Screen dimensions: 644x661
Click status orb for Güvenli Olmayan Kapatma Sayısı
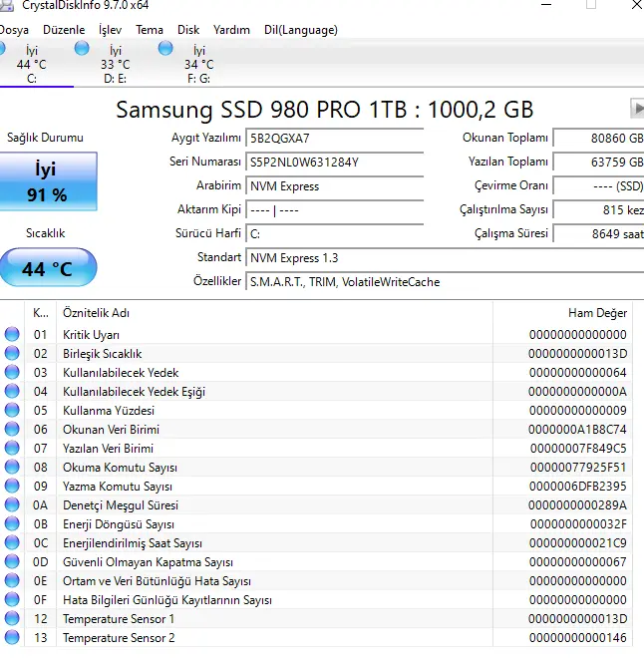pos(12,562)
